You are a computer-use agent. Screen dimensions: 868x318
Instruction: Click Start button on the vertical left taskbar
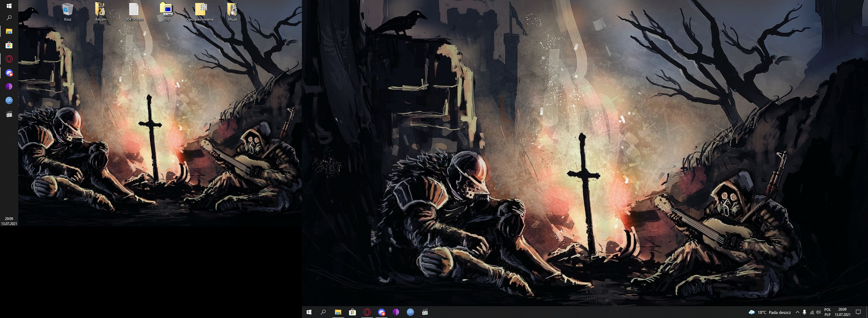[9, 6]
